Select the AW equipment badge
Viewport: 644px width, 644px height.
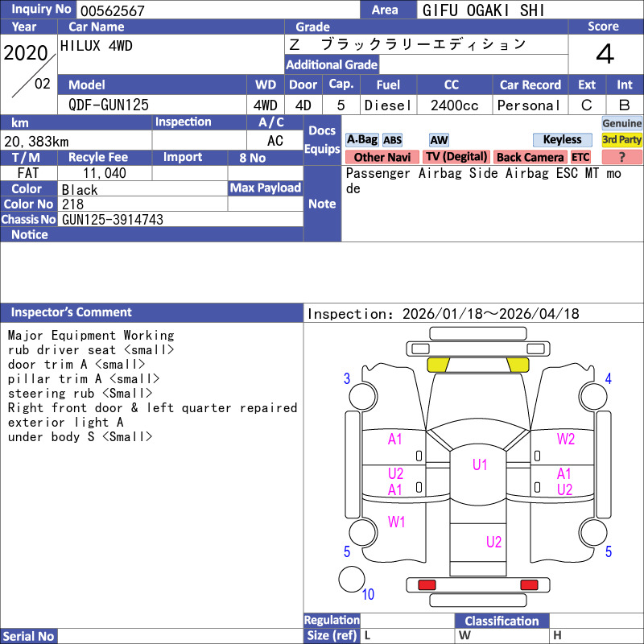click(x=439, y=140)
